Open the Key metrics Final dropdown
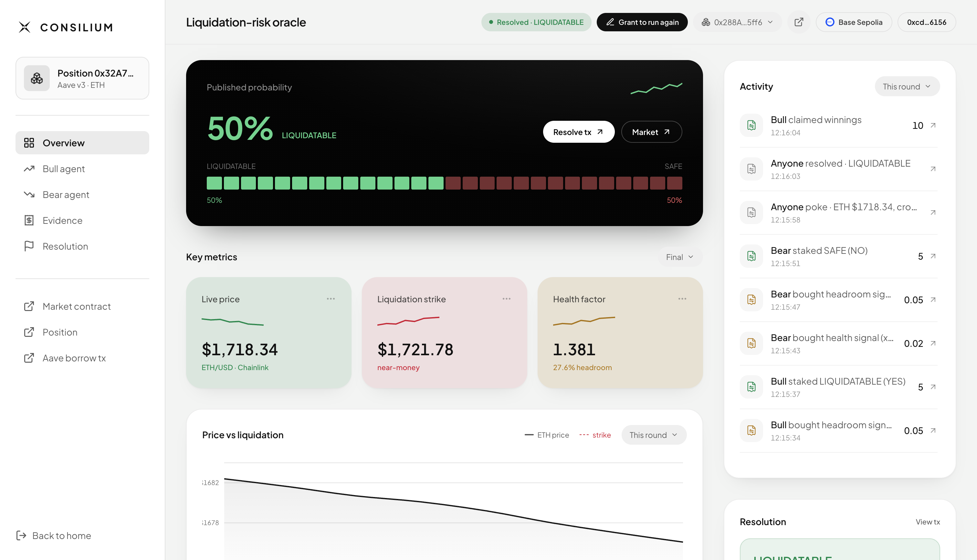Image resolution: width=977 pixels, height=560 pixels. 680,257
